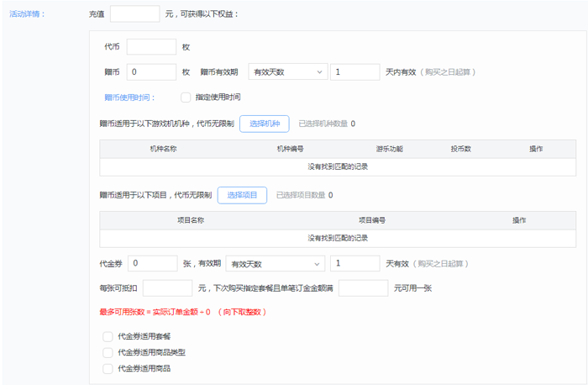Screen dimensions: 588x385
Task: Click the 活动详情 label
Action: (x=27, y=14)
